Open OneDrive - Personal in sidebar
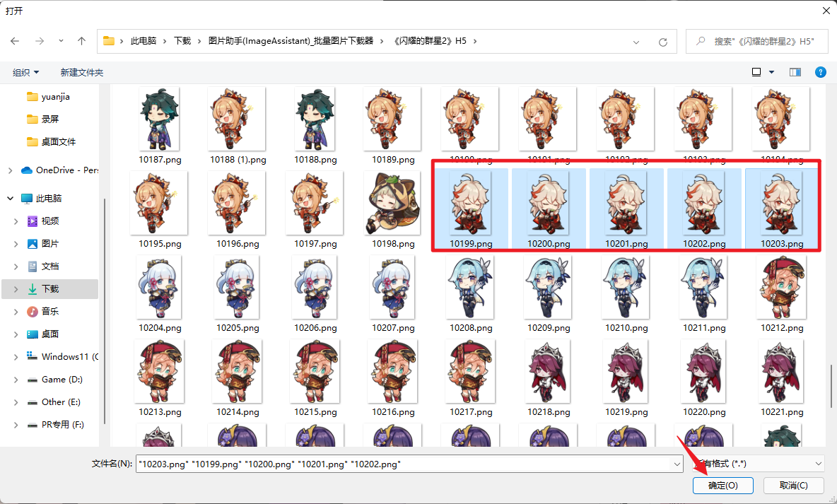Screen dimensions: 837x504 point(59,170)
